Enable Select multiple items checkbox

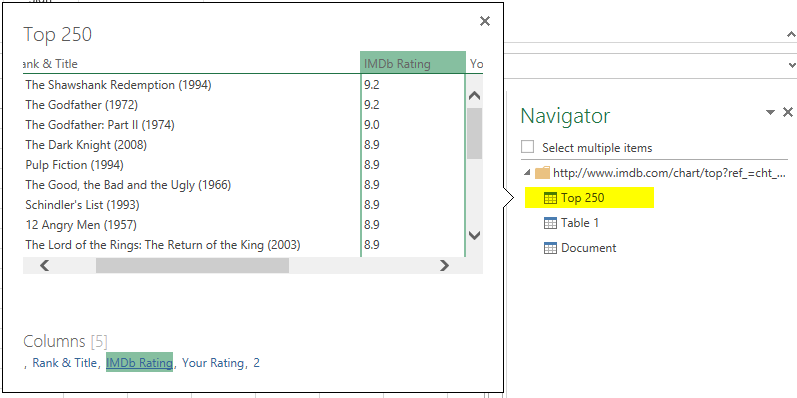pyautogui.click(x=528, y=147)
